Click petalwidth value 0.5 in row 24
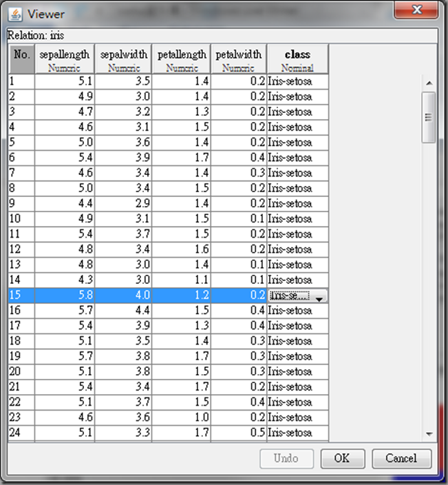This screenshot has height=485, width=448. (x=239, y=433)
